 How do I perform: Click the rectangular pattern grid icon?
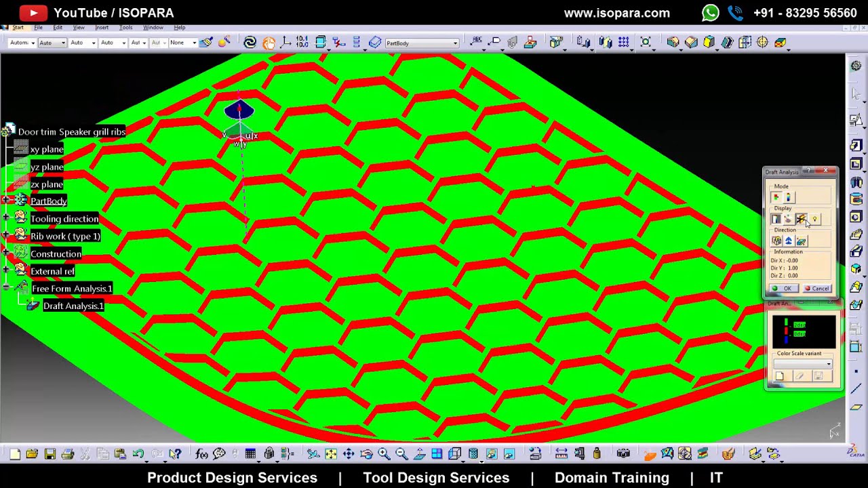coord(623,43)
